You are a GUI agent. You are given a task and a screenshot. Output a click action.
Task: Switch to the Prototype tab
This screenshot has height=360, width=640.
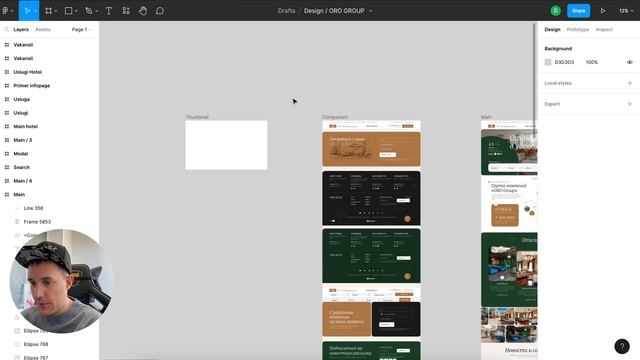(578, 29)
